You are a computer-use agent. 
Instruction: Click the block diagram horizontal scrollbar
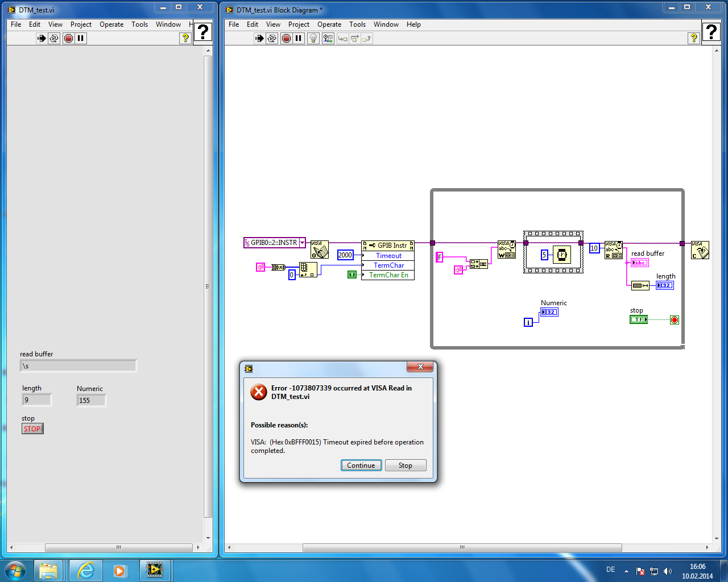[462, 548]
